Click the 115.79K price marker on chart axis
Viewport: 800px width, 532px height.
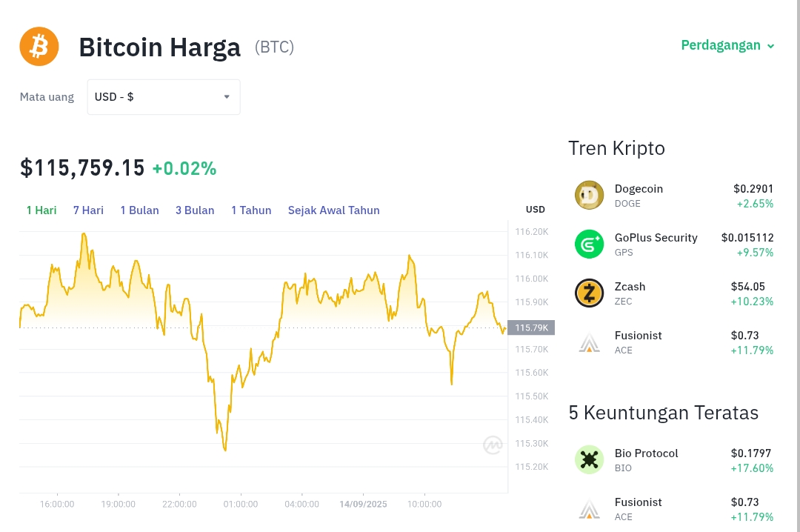531,327
